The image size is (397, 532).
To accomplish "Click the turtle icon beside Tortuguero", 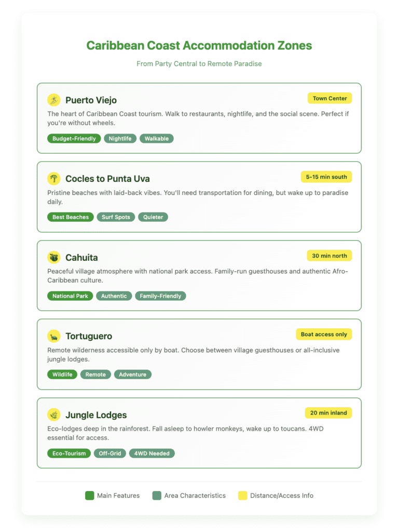I will (54, 336).
